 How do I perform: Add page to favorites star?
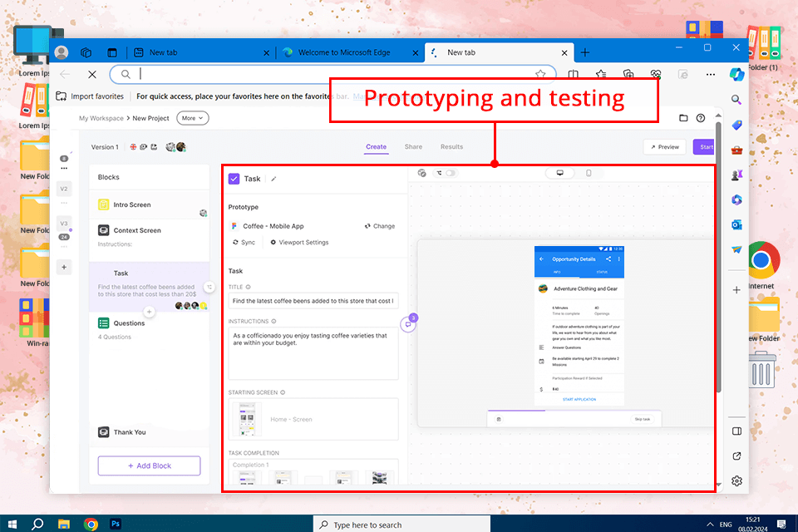(x=540, y=74)
